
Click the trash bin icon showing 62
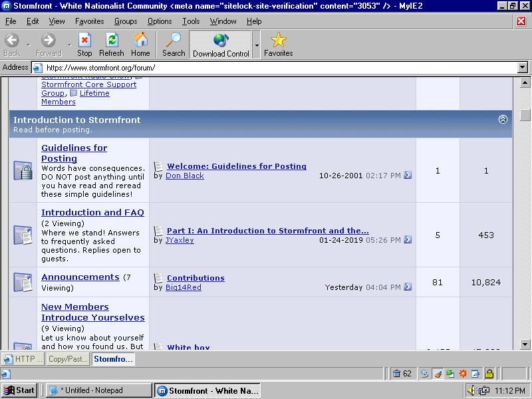396,374
